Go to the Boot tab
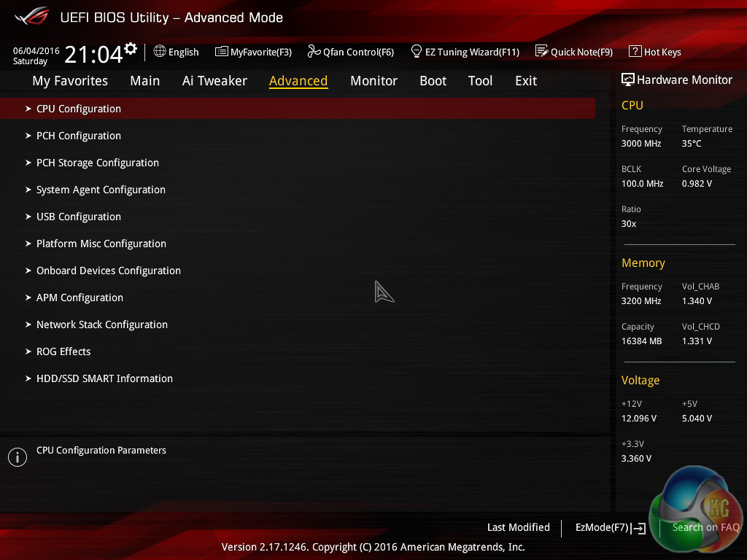 click(433, 81)
